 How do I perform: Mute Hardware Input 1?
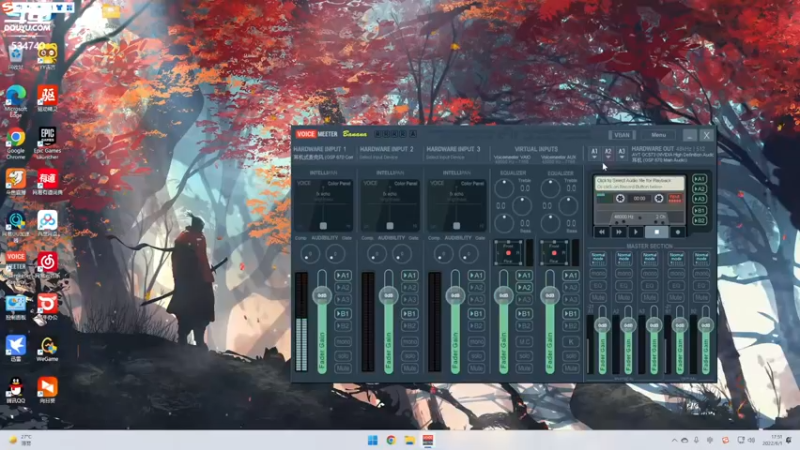[x=343, y=368]
